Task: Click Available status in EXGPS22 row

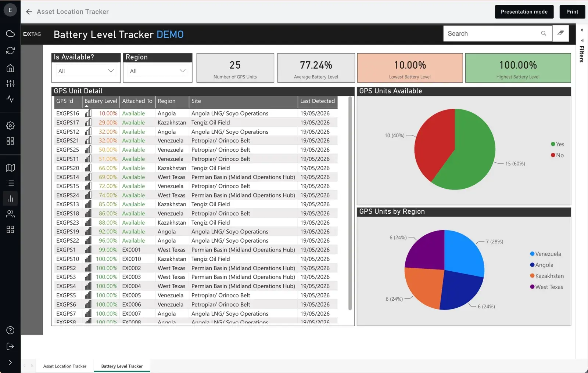Action: (x=133, y=240)
